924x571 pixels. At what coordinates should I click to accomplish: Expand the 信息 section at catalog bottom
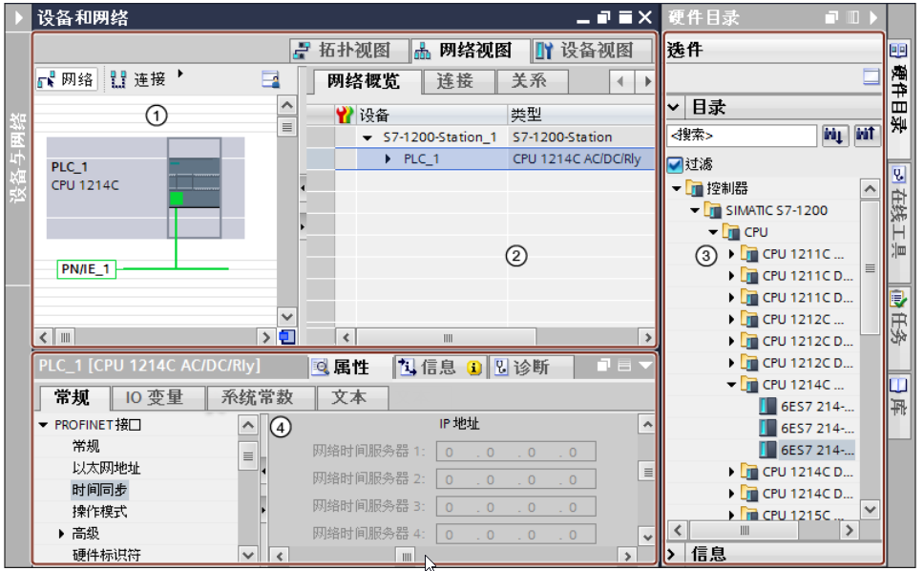pos(672,554)
